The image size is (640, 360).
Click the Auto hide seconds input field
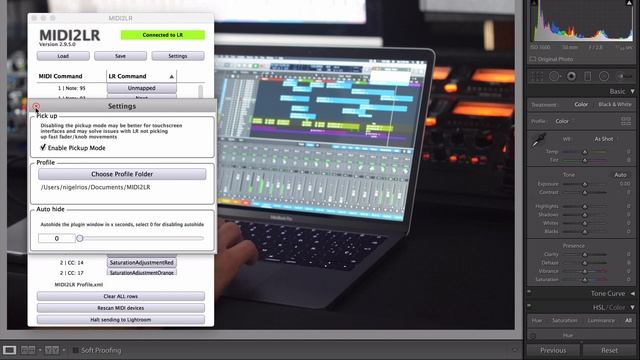pyautogui.click(x=57, y=238)
